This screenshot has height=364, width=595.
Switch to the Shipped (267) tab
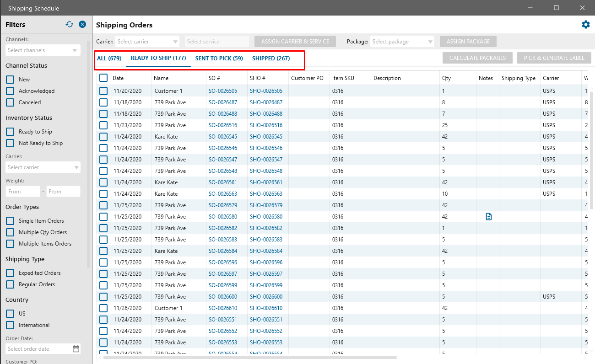270,59
